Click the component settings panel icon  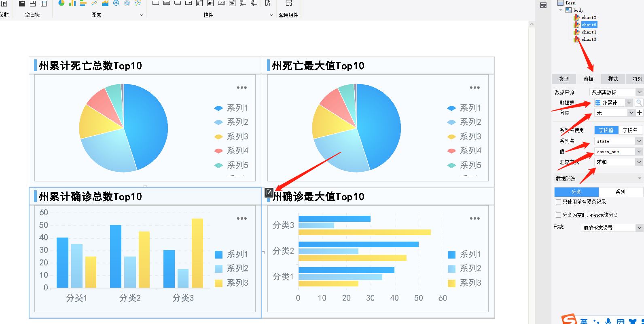tap(543, 5)
